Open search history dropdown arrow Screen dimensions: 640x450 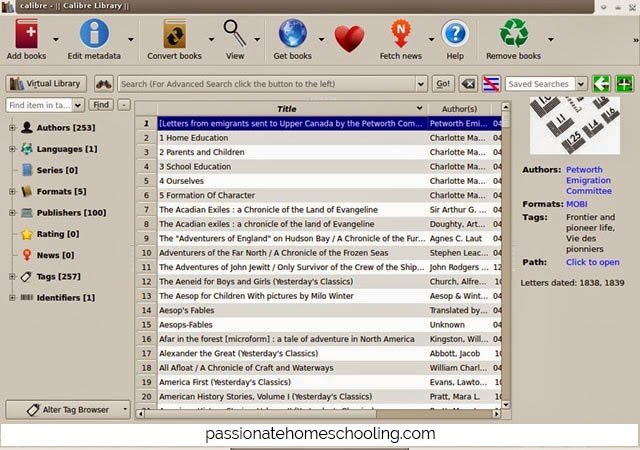(421, 84)
